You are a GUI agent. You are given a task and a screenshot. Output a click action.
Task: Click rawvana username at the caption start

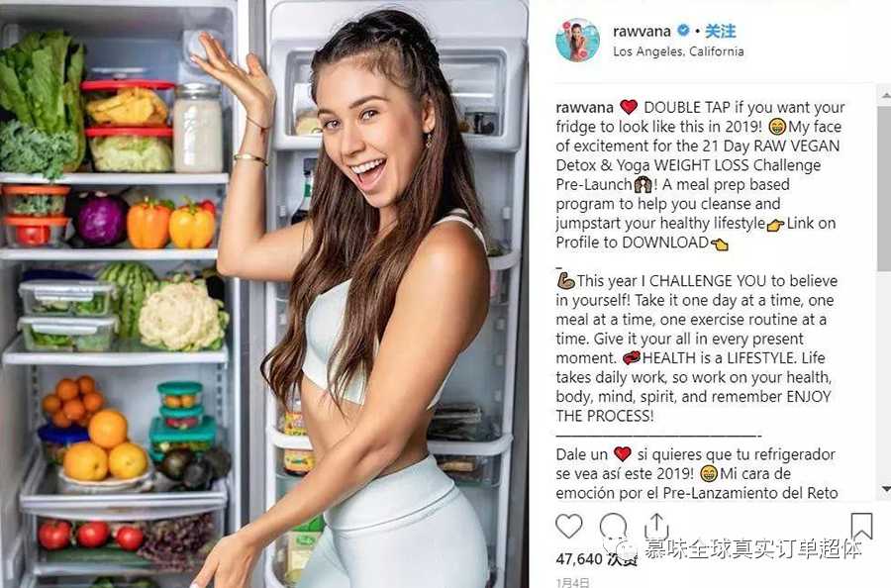point(585,107)
